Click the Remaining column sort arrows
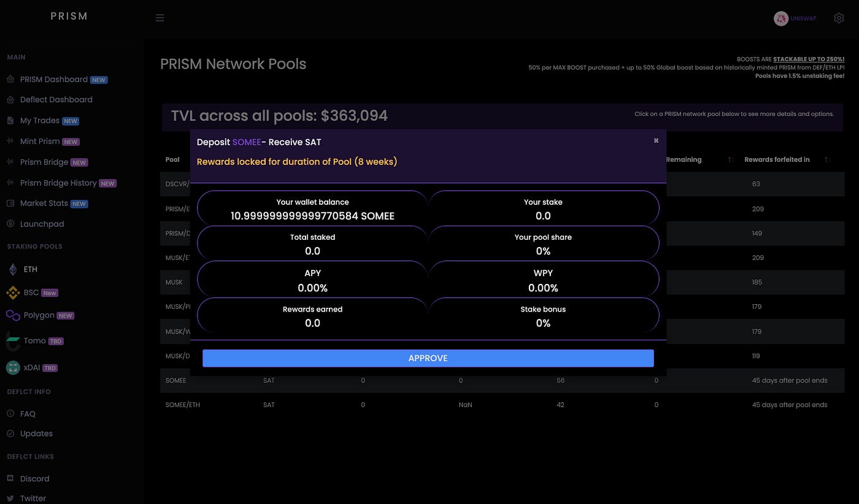This screenshot has height=504, width=859. point(731,160)
